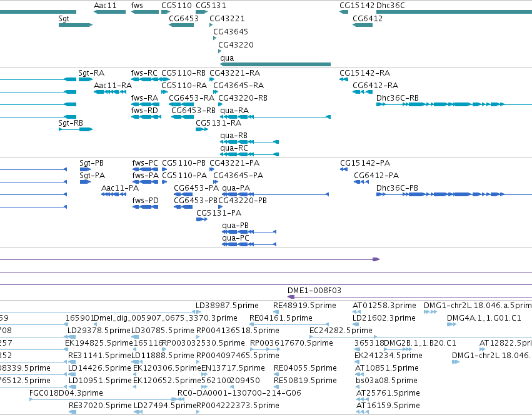Open the fws-RC transcript label
The height and width of the screenshot is (415, 532).
point(144,73)
